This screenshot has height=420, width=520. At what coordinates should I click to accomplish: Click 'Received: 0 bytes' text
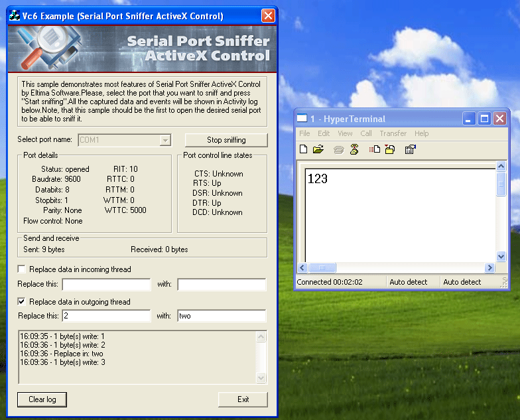(x=159, y=249)
